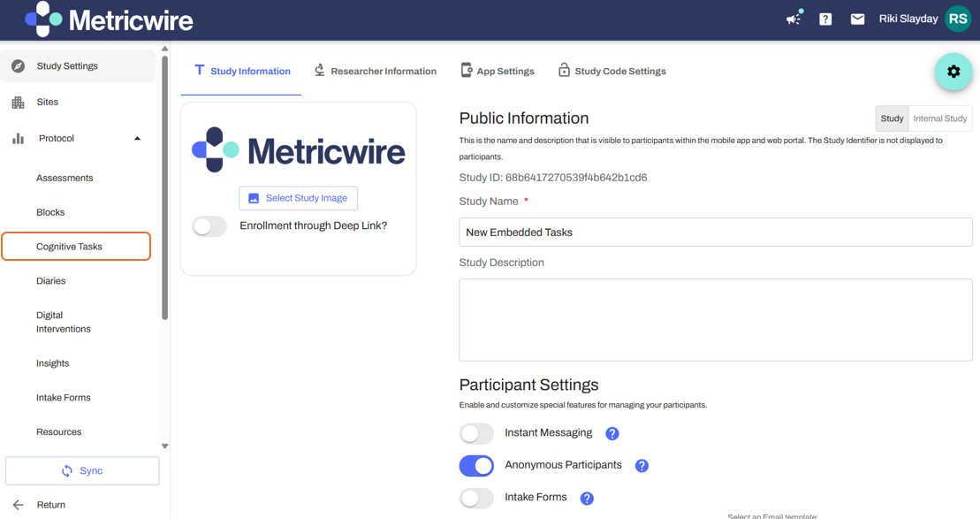Viewport: 980px width, 519px height.
Task: Turn on the Intake Forms toggle
Action: (x=476, y=499)
